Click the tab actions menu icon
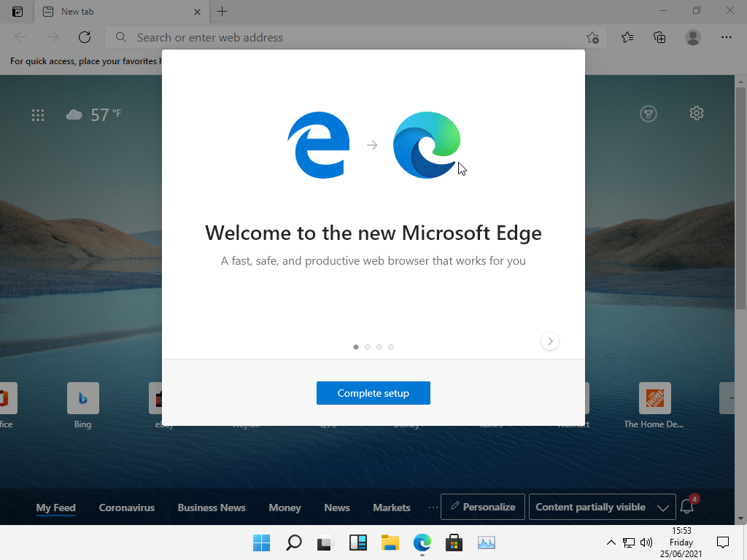 pos(18,12)
